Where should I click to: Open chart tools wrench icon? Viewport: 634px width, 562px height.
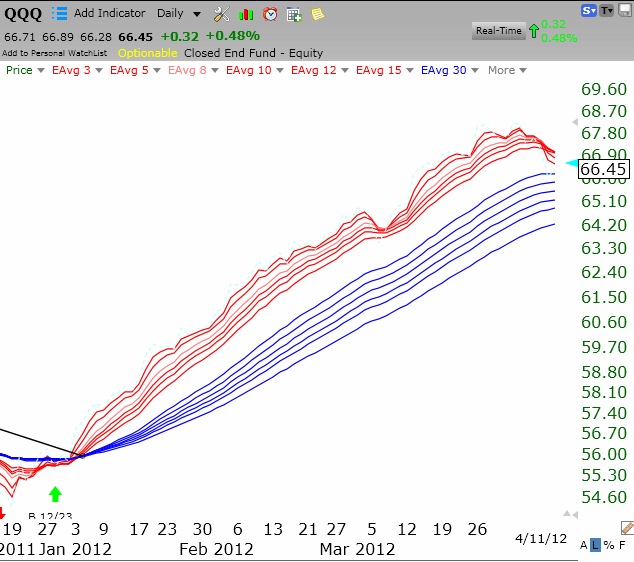[x=221, y=15]
